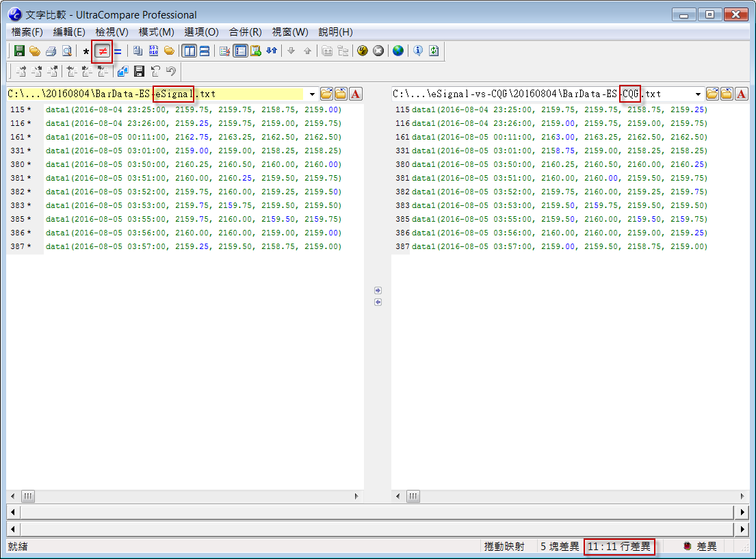Go to next difference down arrow

291,51
